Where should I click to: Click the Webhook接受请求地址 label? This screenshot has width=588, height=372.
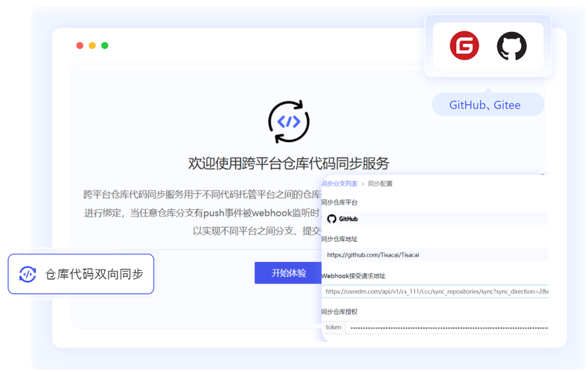(354, 276)
